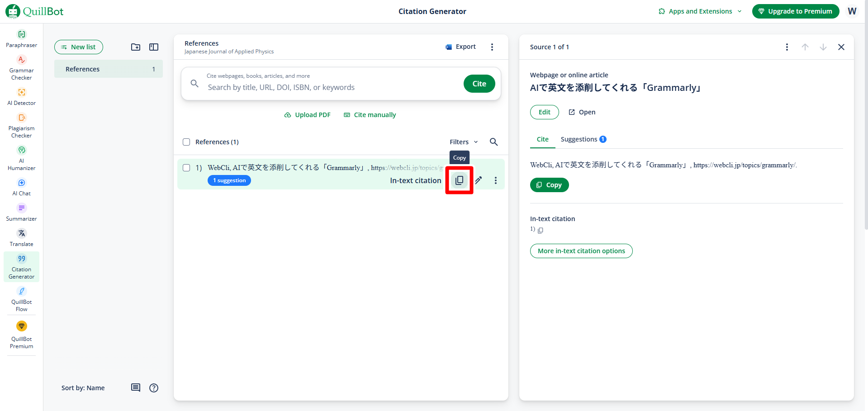Click More in-text citation options

click(581, 251)
